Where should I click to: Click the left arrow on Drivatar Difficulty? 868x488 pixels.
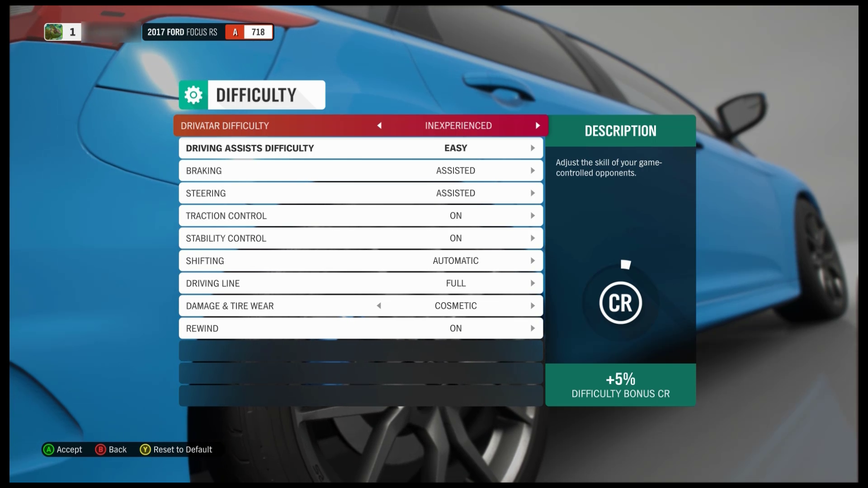tap(379, 126)
